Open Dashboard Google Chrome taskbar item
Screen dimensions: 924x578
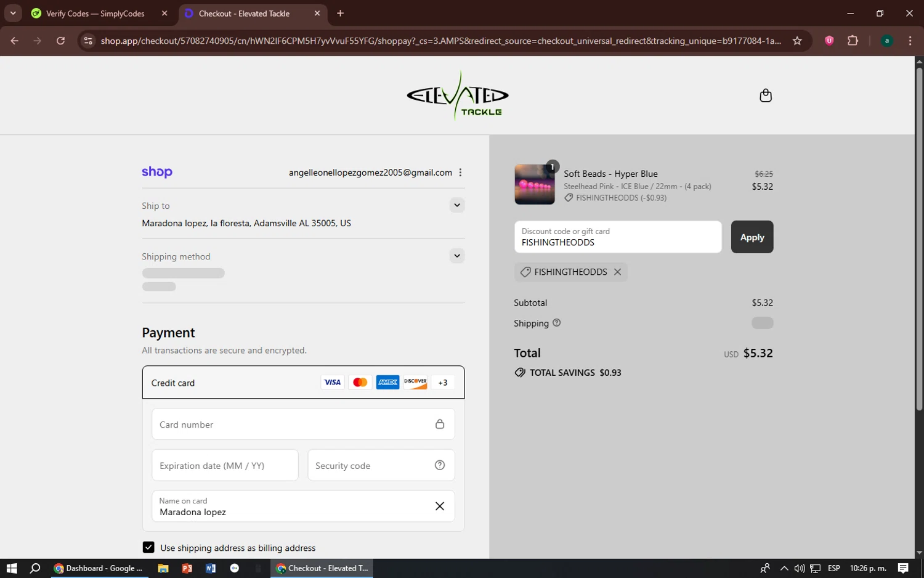99,568
